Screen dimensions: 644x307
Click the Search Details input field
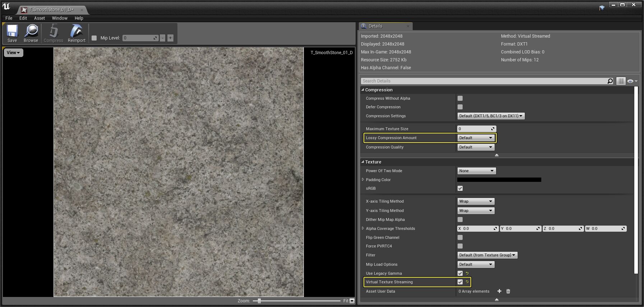pos(481,81)
